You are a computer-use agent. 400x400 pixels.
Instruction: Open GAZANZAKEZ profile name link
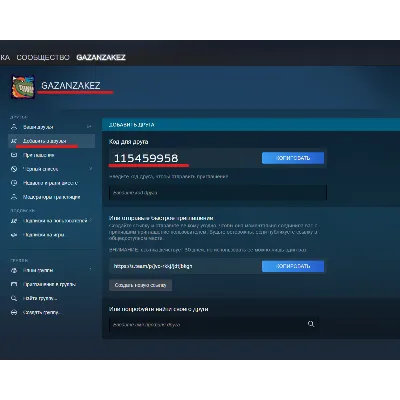pos(71,85)
